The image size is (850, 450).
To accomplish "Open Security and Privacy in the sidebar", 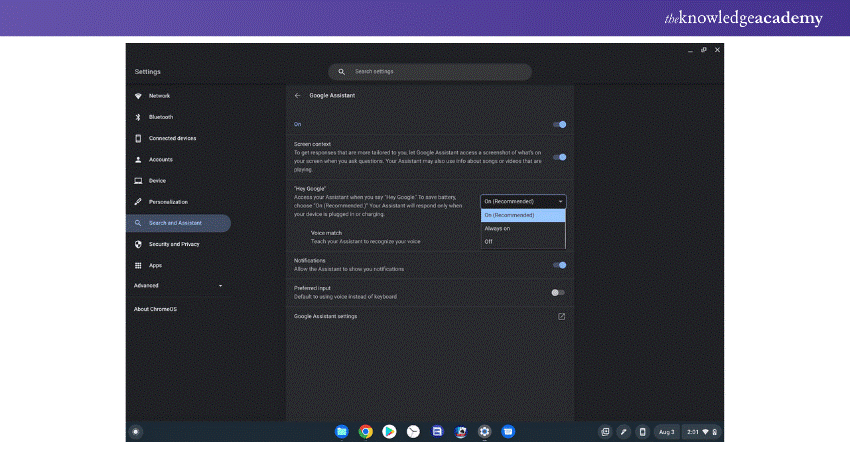I will coord(174,244).
